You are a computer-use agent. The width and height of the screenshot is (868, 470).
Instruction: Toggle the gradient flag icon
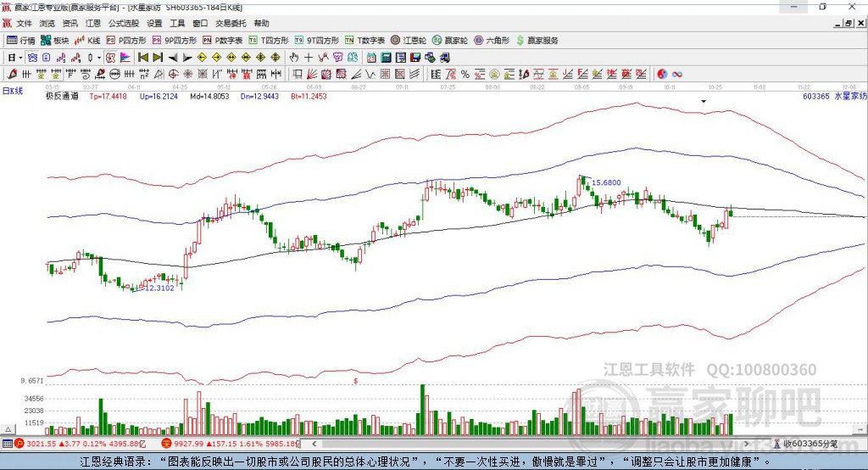[x=125, y=58]
